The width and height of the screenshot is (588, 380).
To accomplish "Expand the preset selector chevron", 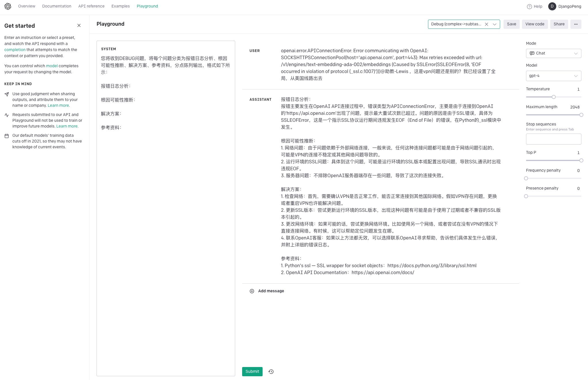I will point(495,24).
